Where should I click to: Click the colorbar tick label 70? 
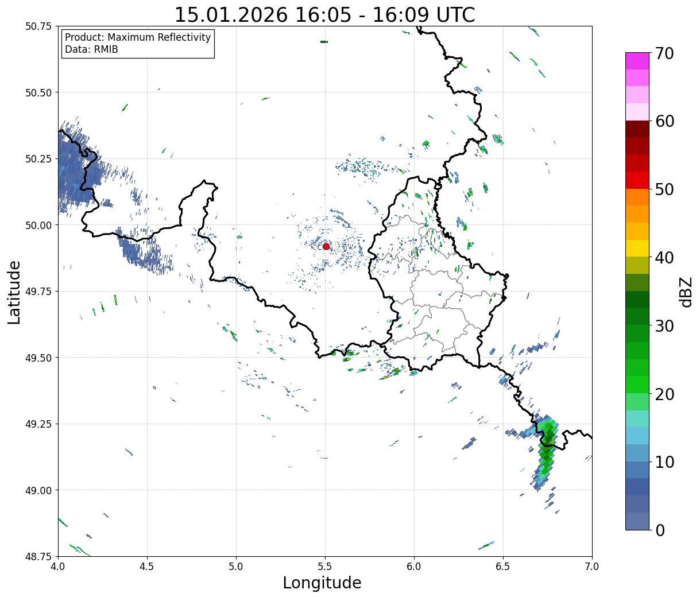[664, 53]
